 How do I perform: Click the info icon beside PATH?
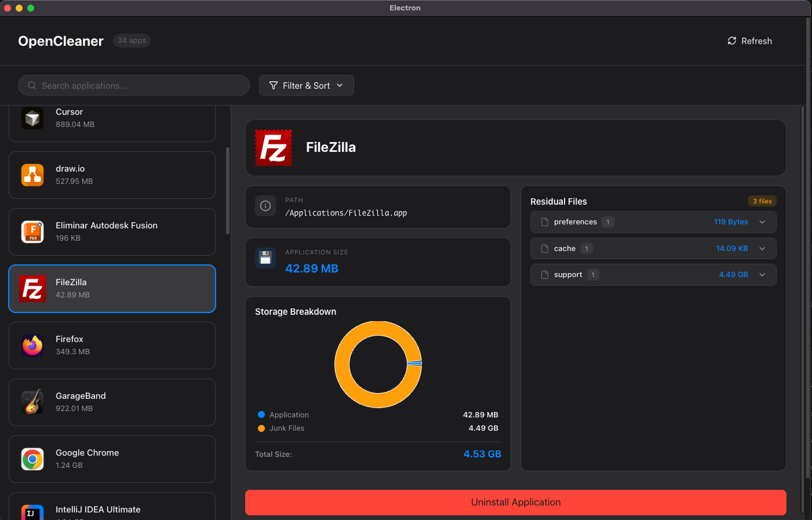pyautogui.click(x=265, y=206)
